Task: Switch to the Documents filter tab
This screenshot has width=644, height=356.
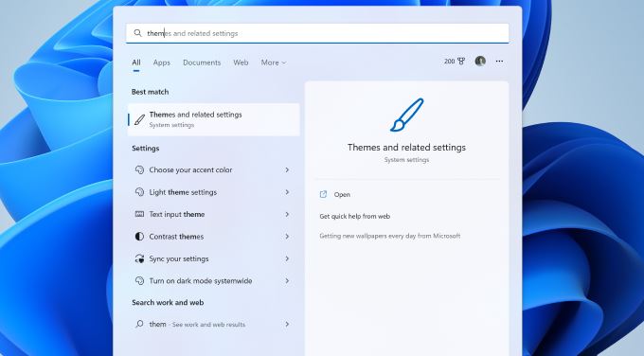Action: (202, 62)
